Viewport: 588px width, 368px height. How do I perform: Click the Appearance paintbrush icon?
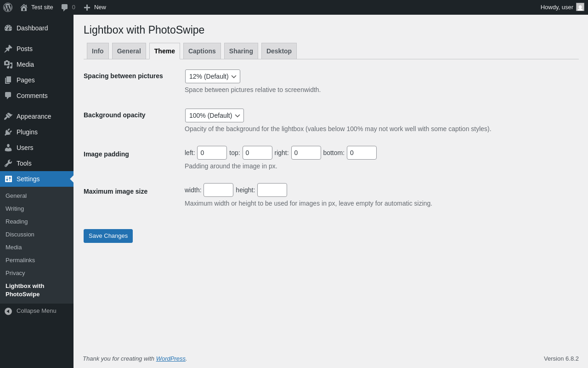tap(8, 116)
